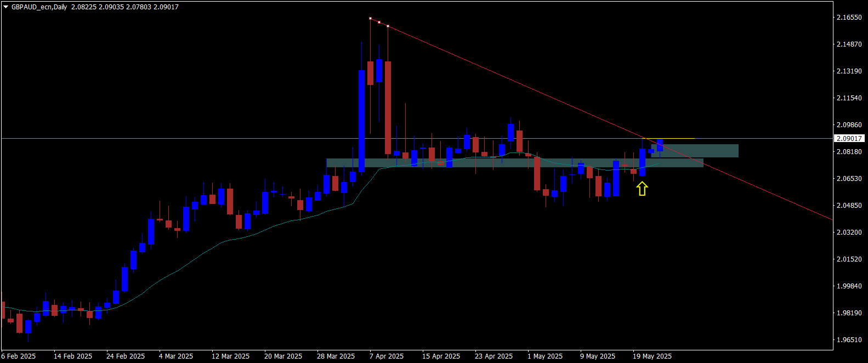
Task: Click the 2.11540 price axis label
Action: coord(849,98)
